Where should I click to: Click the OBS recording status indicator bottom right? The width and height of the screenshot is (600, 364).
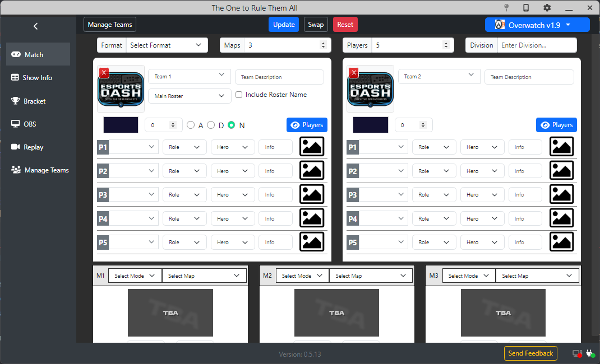click(577, 353)
